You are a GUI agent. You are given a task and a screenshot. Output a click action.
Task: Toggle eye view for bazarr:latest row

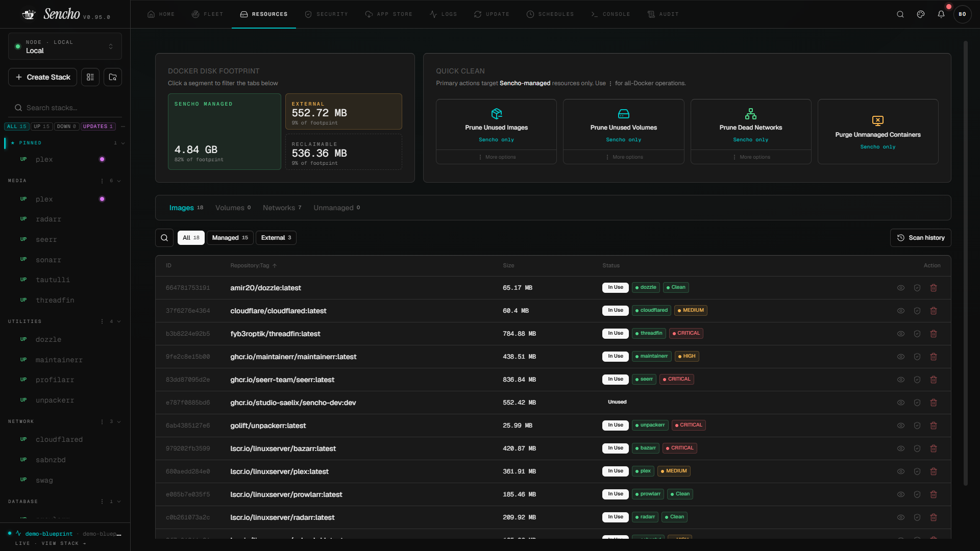coord(901,448)
